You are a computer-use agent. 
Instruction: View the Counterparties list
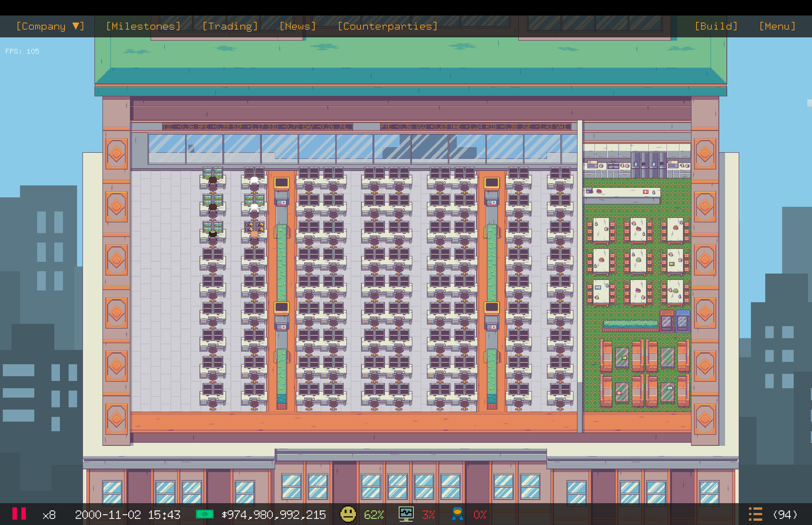(x=387, y=26)
